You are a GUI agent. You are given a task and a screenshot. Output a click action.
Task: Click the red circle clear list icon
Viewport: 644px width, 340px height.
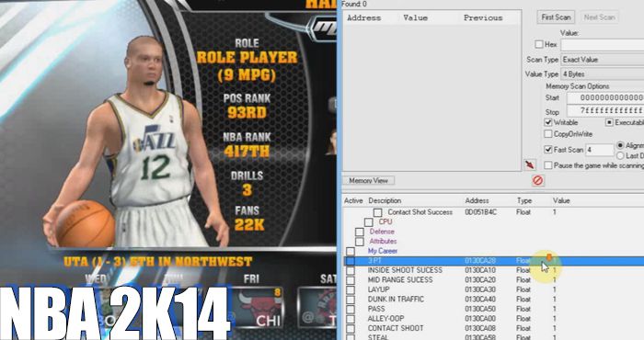[x=537, y=180]
